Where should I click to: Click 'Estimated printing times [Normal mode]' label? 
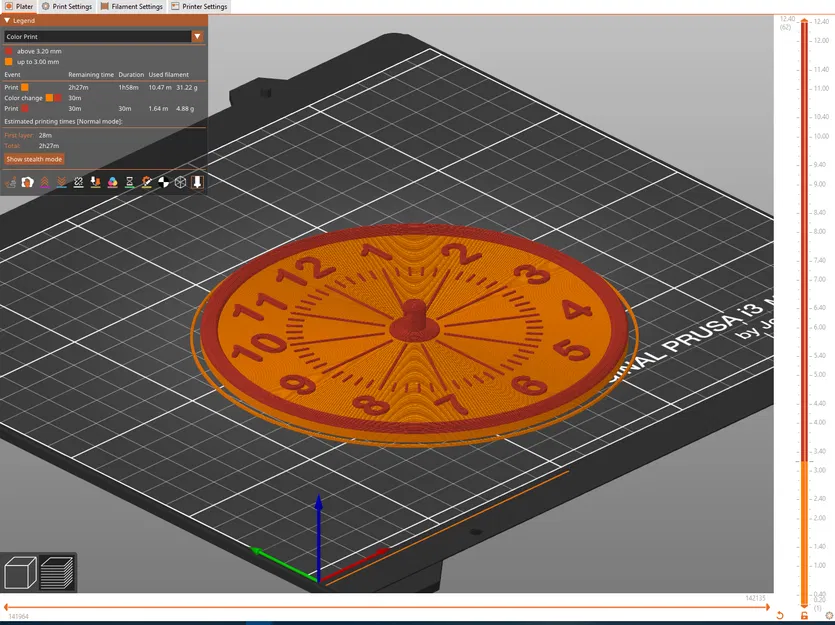tap(63, 121)
